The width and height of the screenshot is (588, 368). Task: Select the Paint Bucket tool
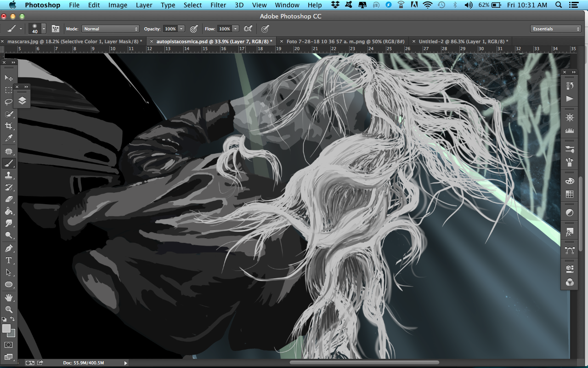pyautogui.click(x=9, y=211)
